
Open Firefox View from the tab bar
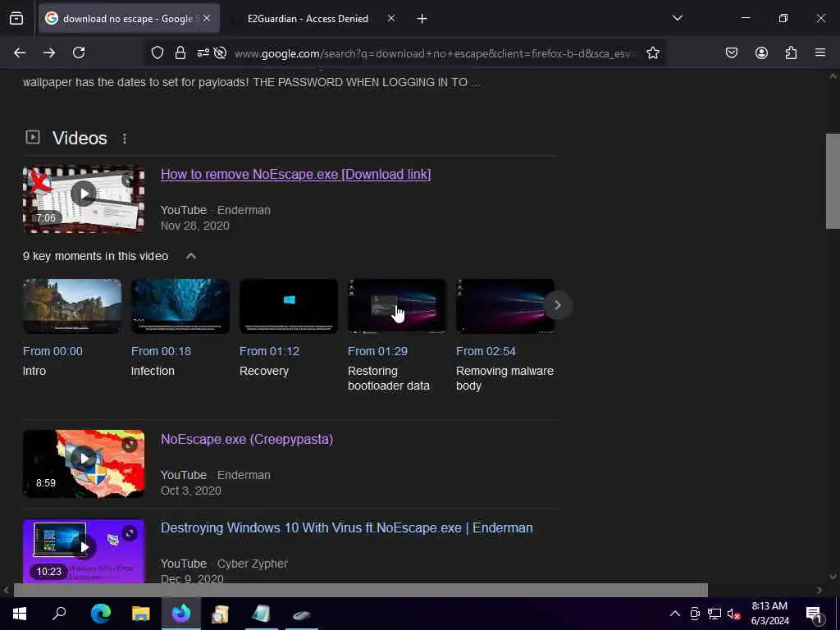16,18
